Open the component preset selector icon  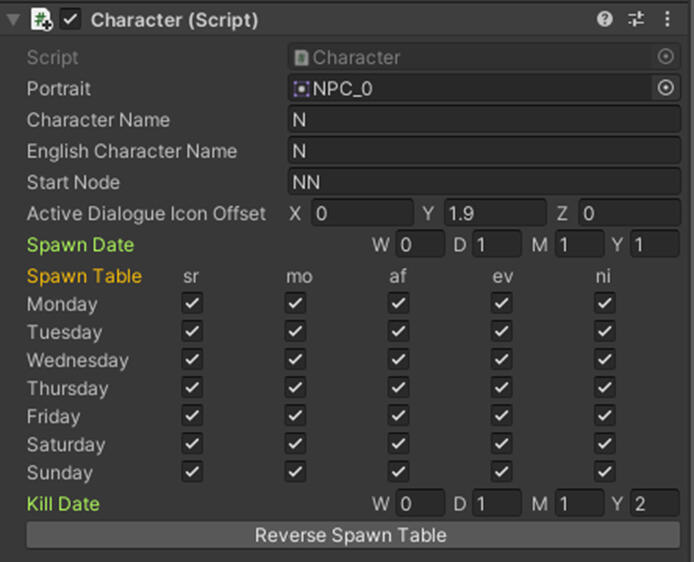point(636,19)
